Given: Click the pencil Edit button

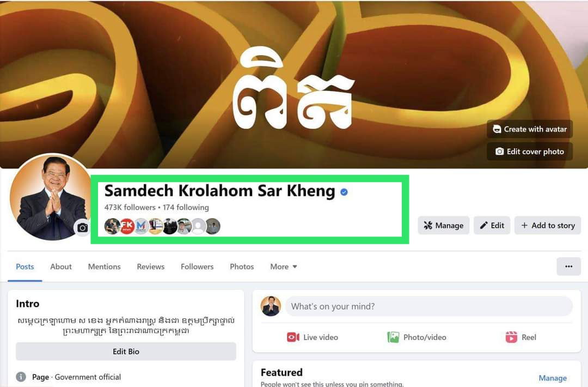Looking at the screenshot, I should pos(492,225).
